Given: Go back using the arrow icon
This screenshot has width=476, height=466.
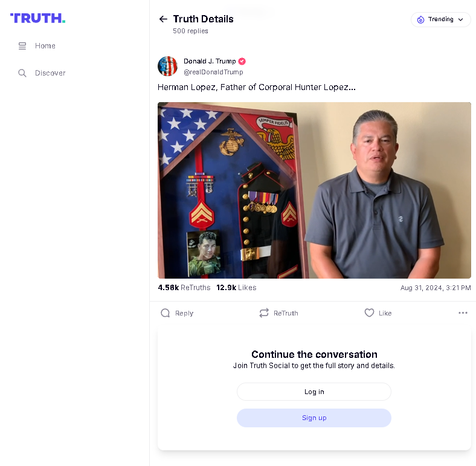Looking at the screenshot, I should tap(163, 19).
